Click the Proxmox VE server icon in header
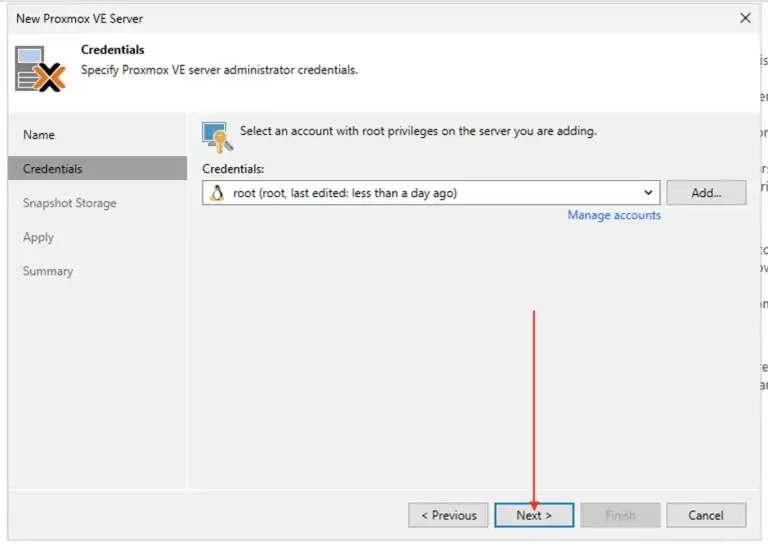Image resolution: width=768 pixels, height=546 pixels. [x=40, y=69]
